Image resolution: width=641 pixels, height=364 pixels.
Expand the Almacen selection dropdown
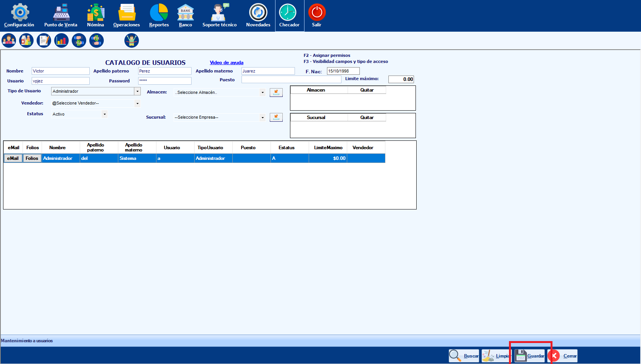263,92
